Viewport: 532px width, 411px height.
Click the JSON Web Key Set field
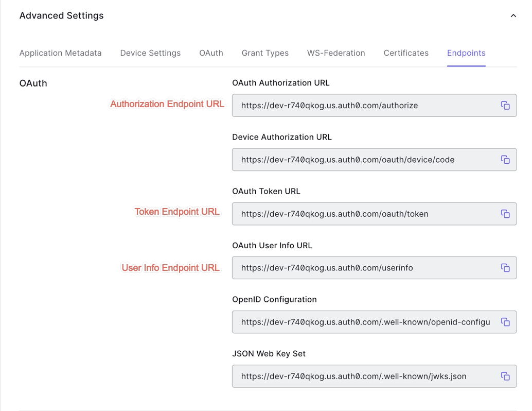tap(374, 376)
